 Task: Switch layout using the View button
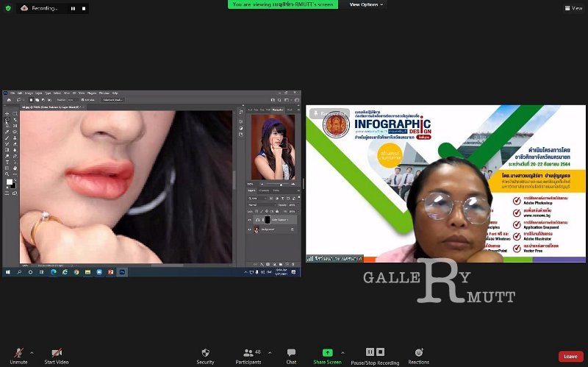click(573, 8)
